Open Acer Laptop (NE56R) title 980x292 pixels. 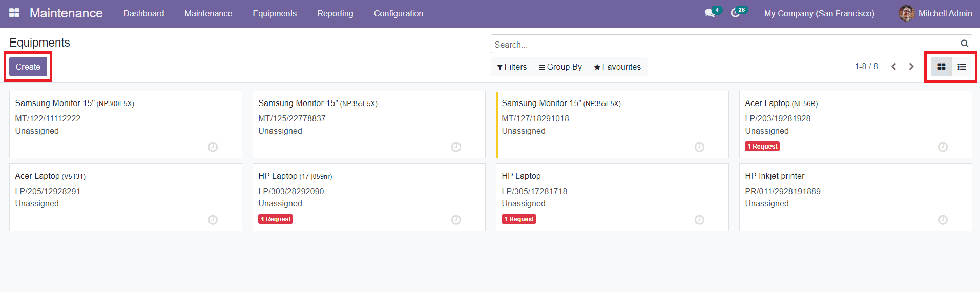point(781,103)
